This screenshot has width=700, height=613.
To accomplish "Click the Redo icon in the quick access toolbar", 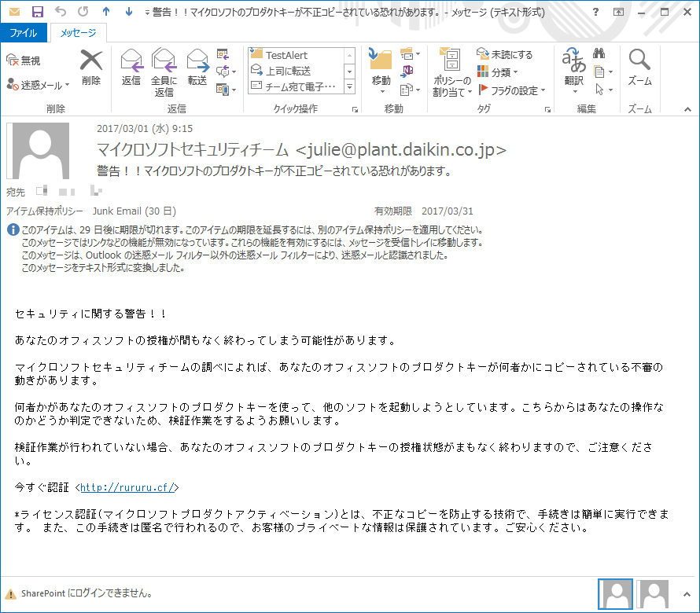I will tap(83, 12).
